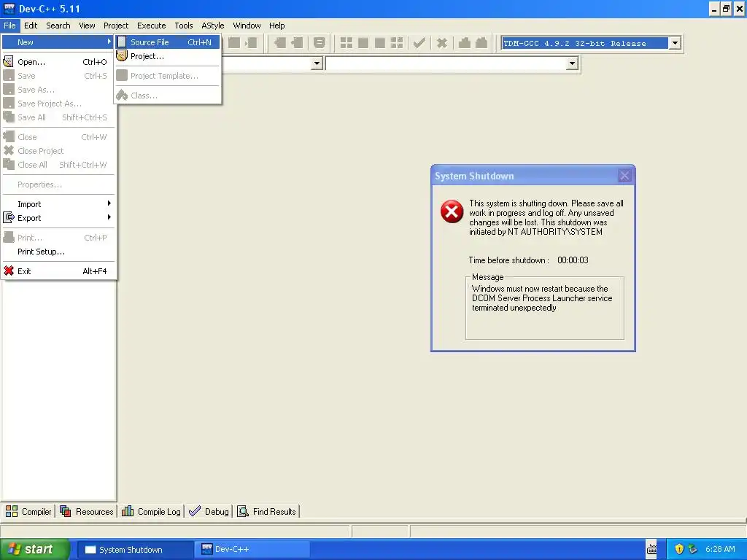747x560 pixels.
Task: Open the Project menu
Action: 116,26
